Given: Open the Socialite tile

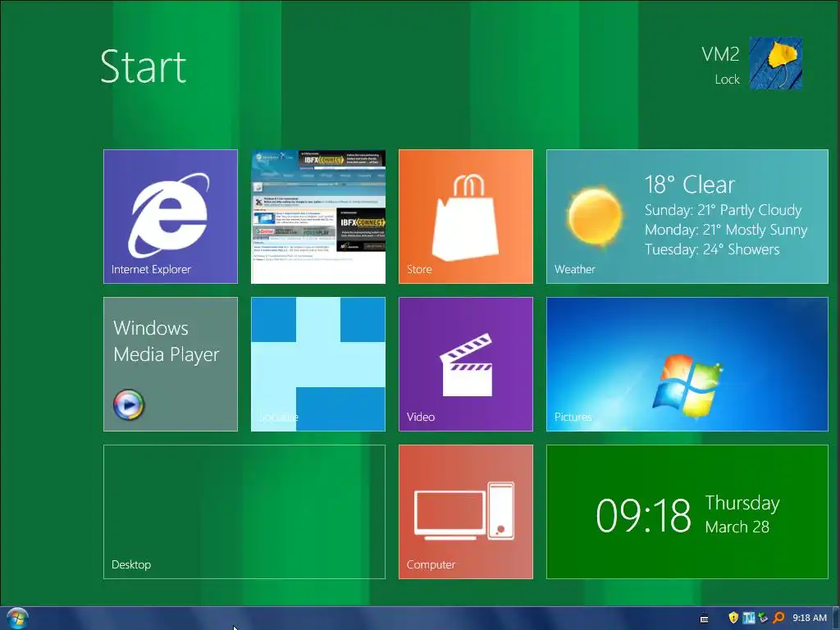Looking at the screenshot, I should (318, 364).
